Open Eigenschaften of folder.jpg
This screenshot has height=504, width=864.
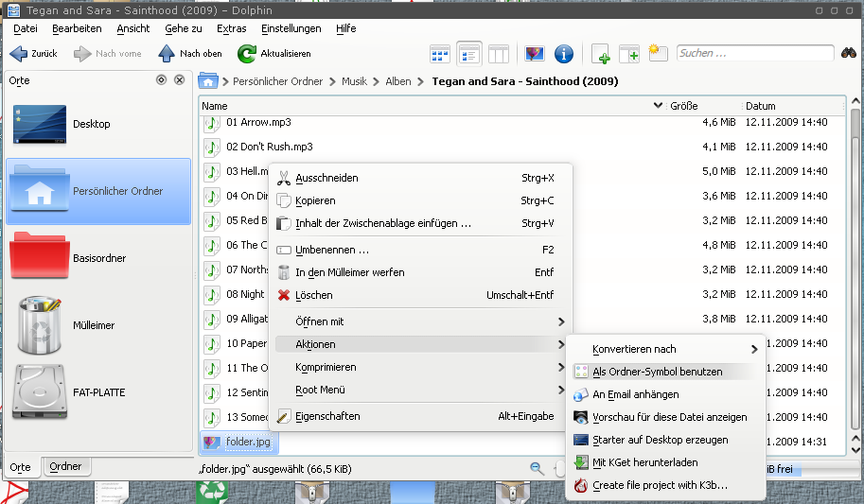pos(420,416)
